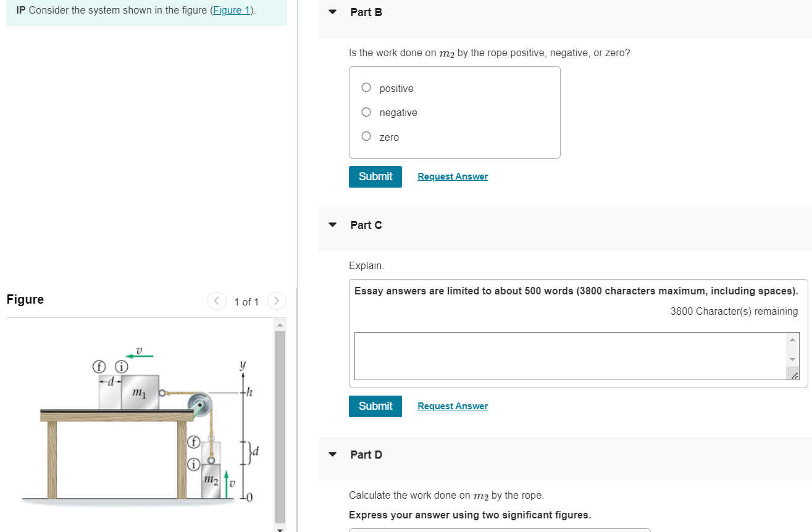Click Request Answer link for Part C

click(453, 406)
